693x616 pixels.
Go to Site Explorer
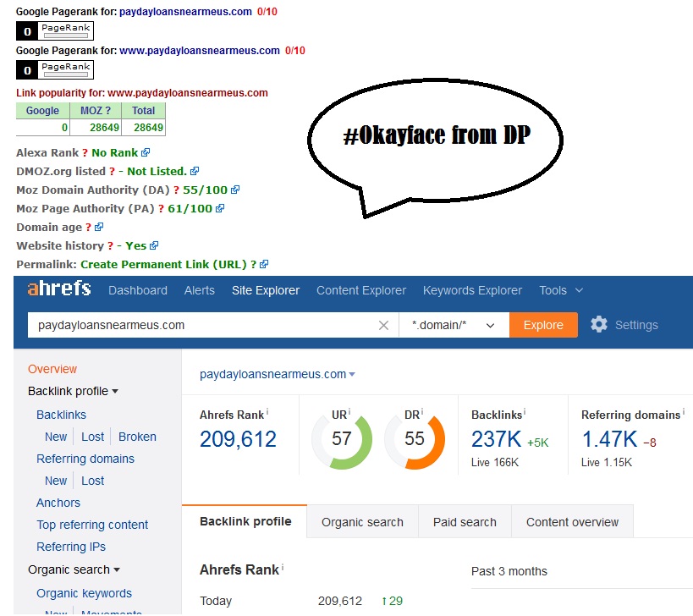(x=266, y=290)
